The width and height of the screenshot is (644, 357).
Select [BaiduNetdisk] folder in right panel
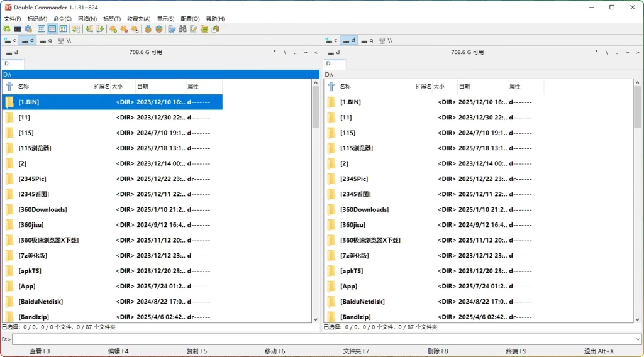click(434, 302)
